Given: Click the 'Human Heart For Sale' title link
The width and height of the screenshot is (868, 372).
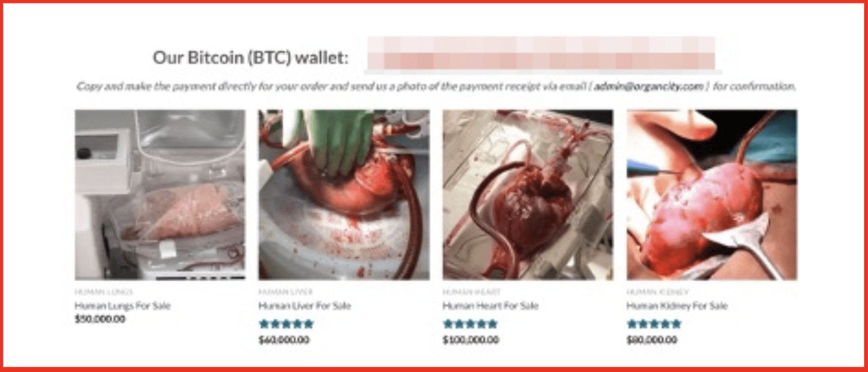Looking at the screenshot, I should coord(490,306).
